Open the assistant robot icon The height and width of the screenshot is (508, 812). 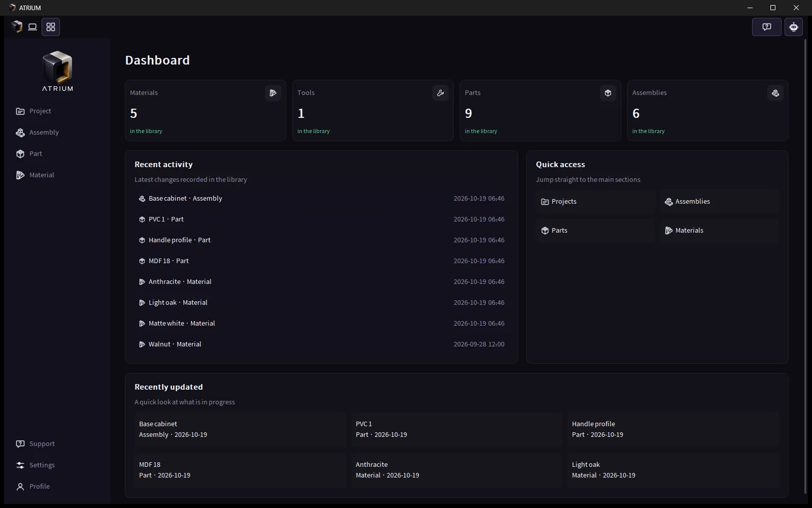tap(794, 27)
